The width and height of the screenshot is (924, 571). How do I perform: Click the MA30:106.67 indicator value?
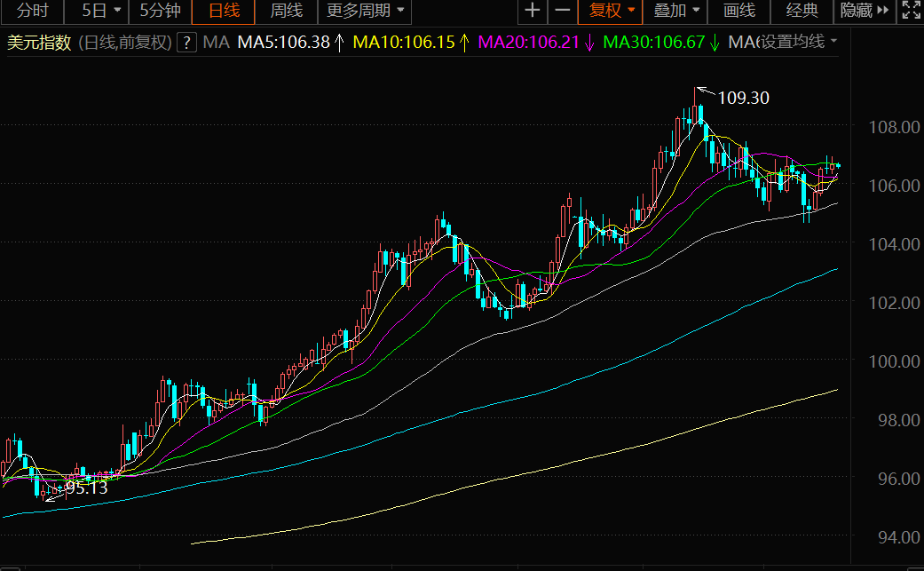(x=654, y=43)
